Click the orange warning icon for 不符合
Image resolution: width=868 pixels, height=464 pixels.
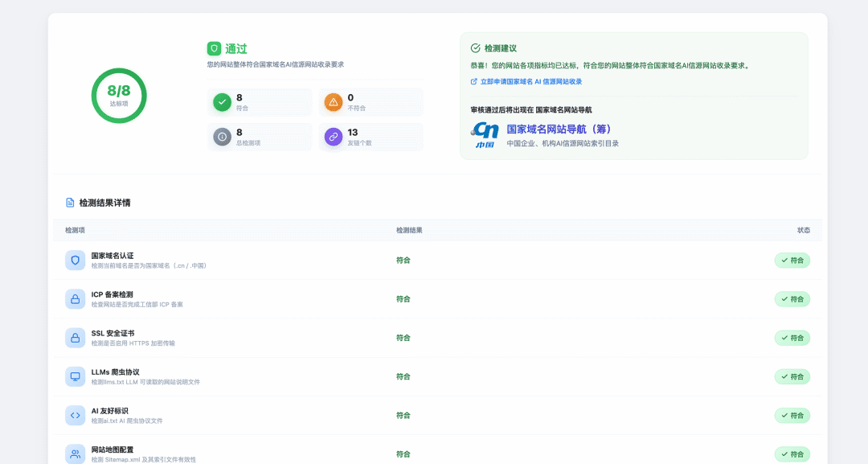tap(334, 102)
